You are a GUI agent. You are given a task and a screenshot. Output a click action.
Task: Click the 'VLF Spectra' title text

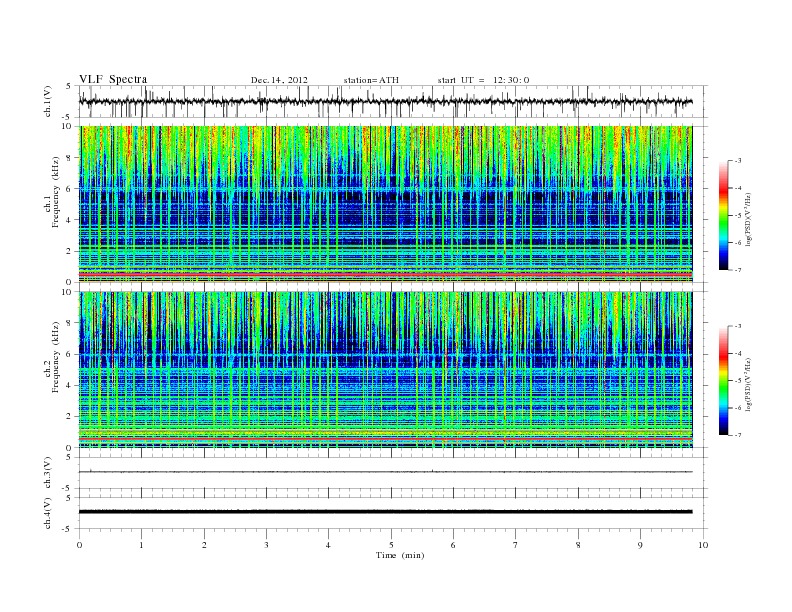[113, 79]
